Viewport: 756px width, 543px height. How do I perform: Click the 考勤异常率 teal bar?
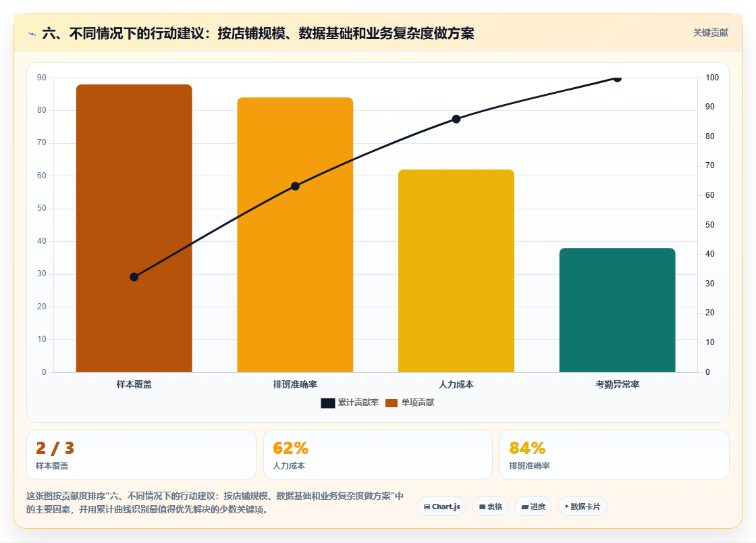point(617,310)
